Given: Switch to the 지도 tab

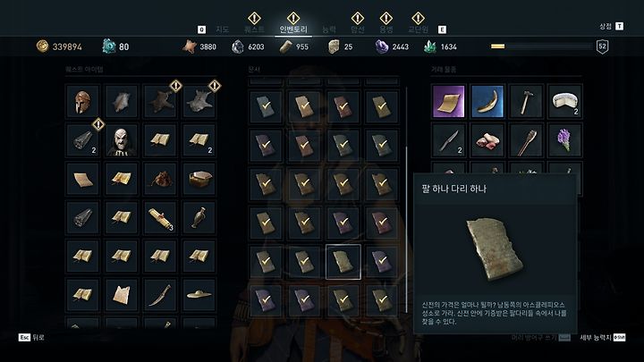Looking at the screenshot, I should (x=222, y=29).
